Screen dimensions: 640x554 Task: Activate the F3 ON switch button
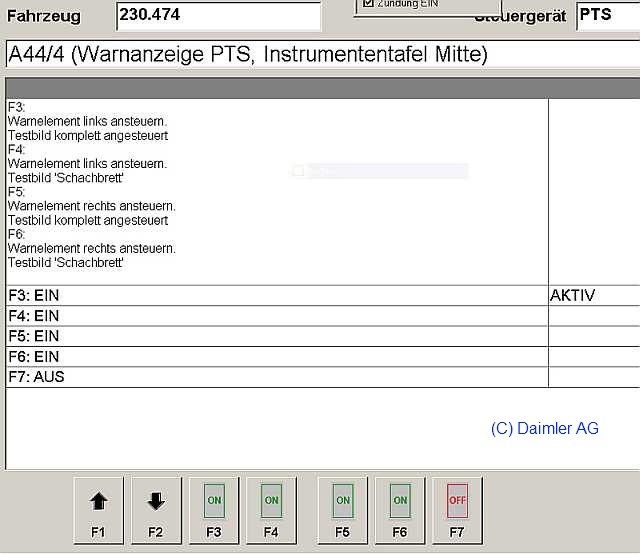[x=214, y=510]
